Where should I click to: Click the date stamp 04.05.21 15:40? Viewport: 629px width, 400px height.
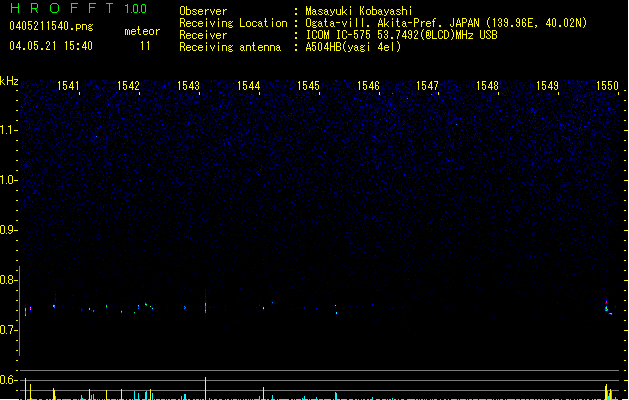pyautogui.click(x=51, y=46)
